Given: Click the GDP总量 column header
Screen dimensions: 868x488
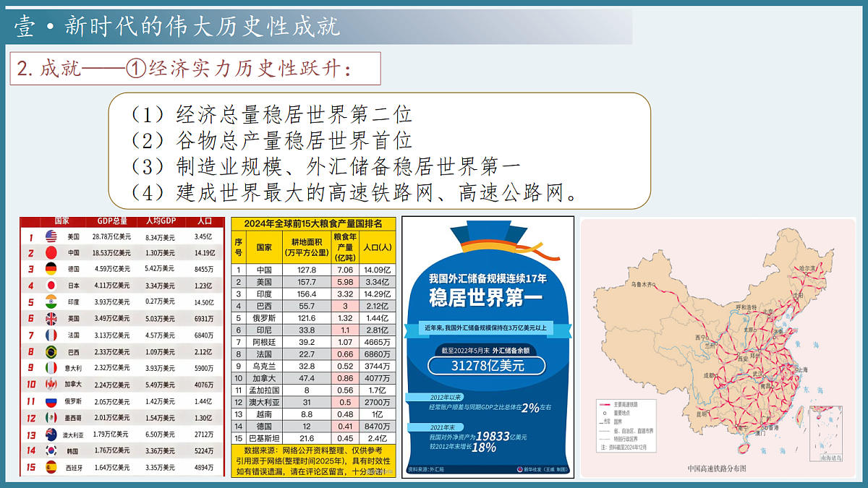Looking at the screenshot, I should point(111,221).
